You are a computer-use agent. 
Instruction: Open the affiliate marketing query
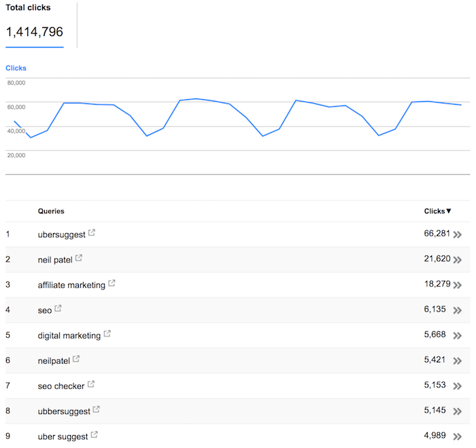(71, 285)
